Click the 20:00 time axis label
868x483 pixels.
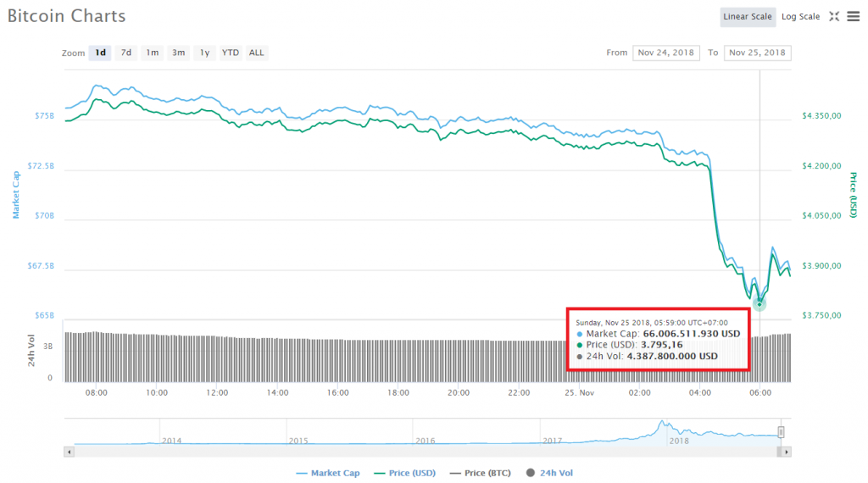tap(459, 393)
